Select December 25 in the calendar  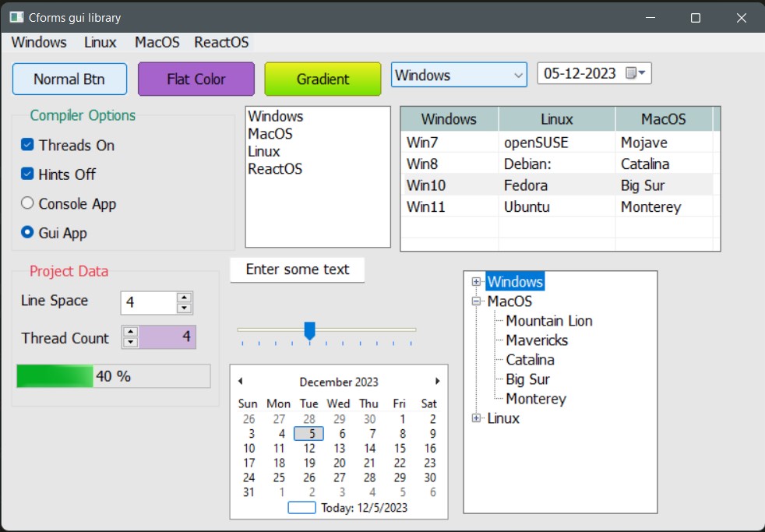[279, 477]
